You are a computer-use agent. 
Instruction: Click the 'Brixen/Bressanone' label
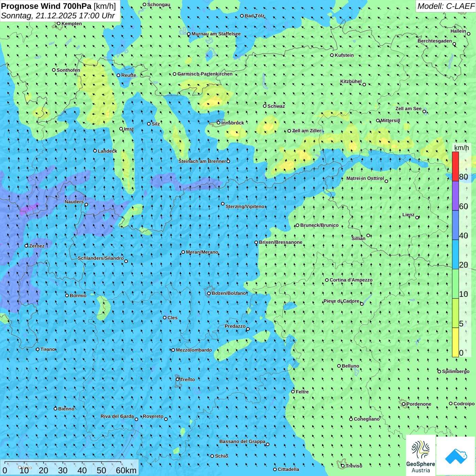coord(280,242)
